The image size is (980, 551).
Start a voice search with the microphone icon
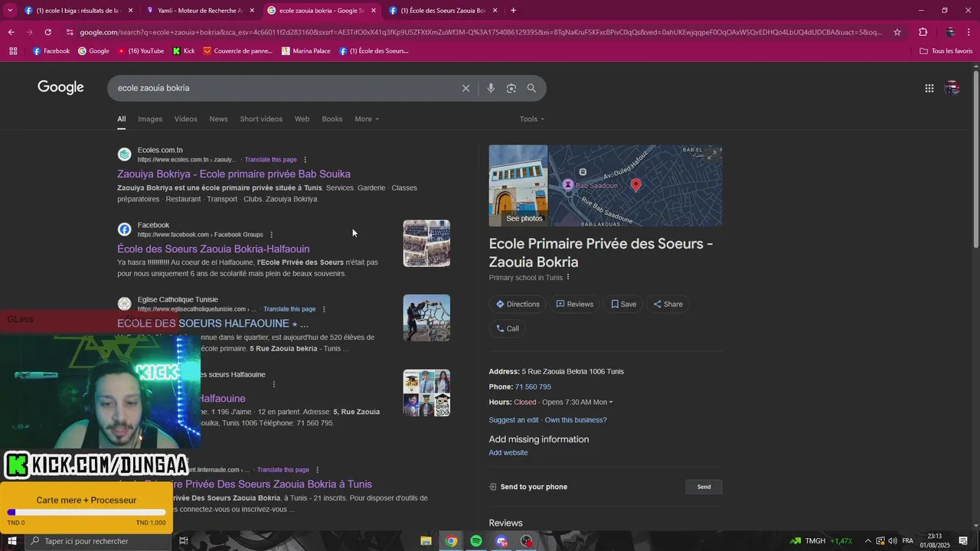pos(491,88)
